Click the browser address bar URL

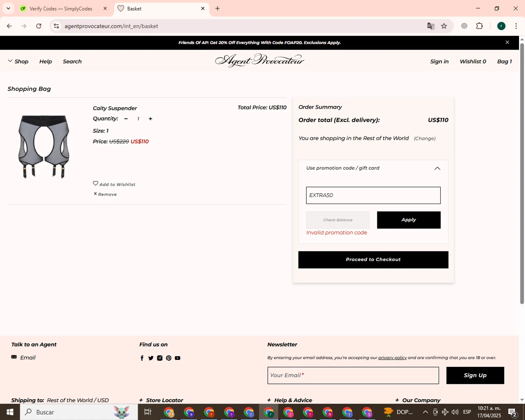click(111, 26)
